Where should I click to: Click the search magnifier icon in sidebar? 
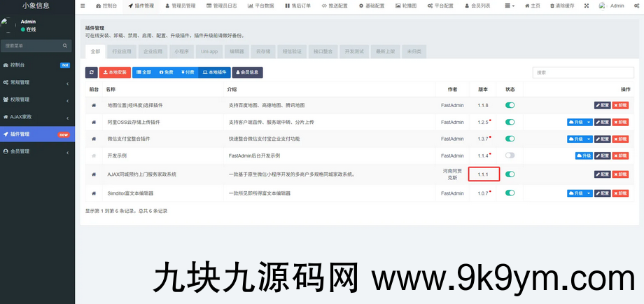click(x=66, y=46)
